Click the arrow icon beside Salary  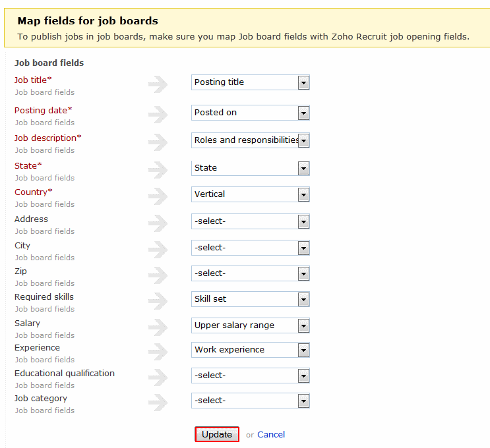pos(158,327)
